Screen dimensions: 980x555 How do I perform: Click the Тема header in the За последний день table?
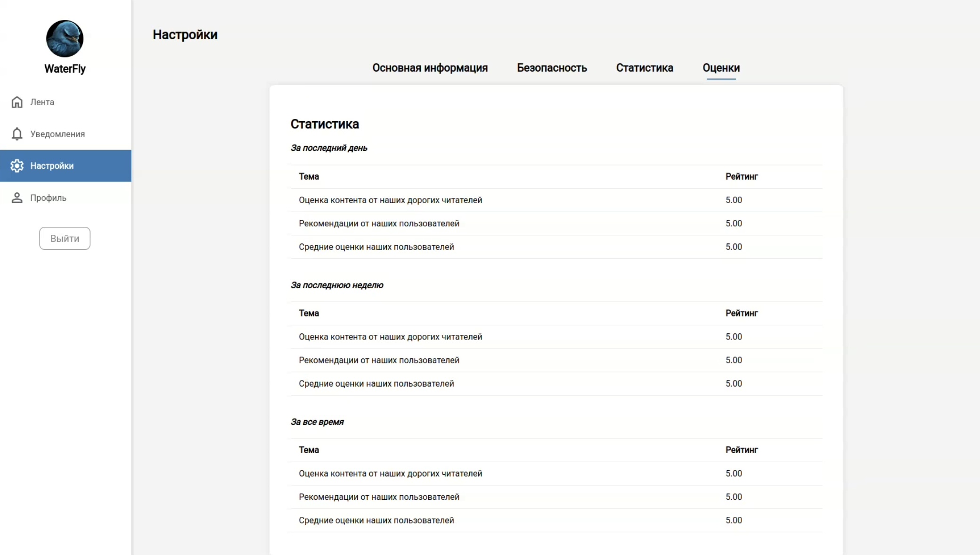[309, 176]
